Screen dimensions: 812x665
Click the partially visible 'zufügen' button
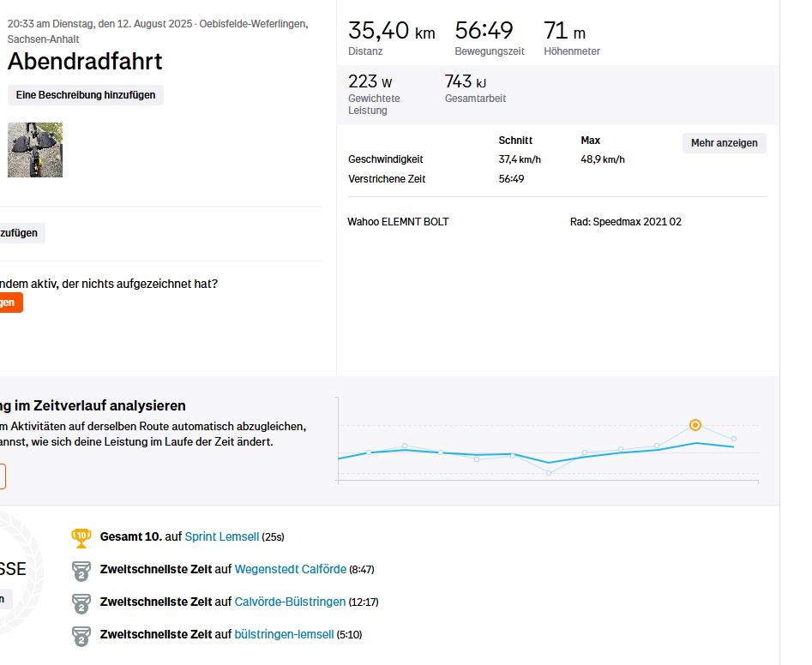(21, 233)
